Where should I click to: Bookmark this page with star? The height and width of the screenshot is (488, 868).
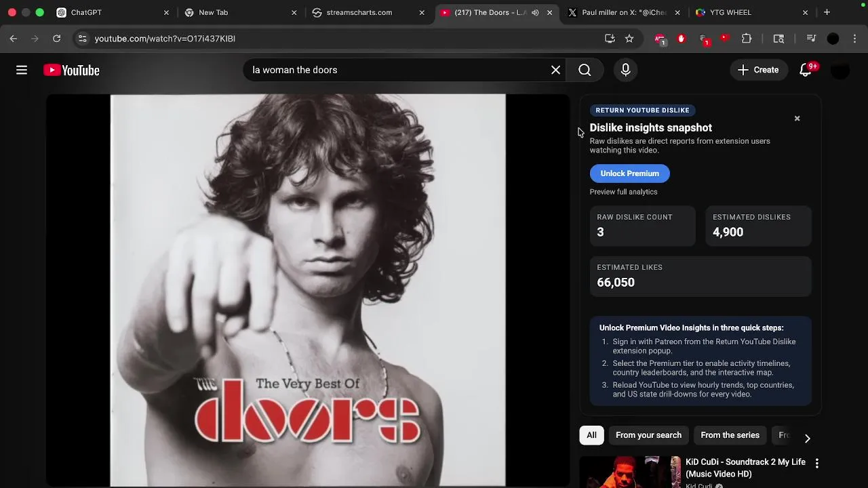pyautogui.click(x=629, y=39)
